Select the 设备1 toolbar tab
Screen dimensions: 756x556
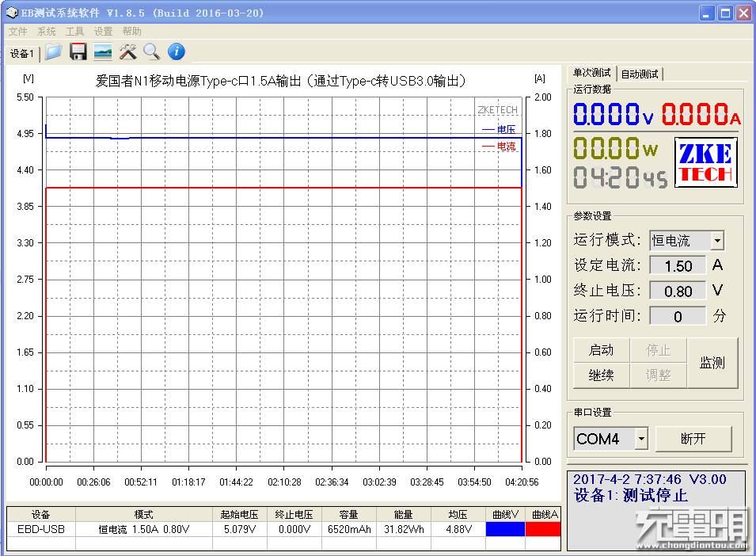pos(22,53)
